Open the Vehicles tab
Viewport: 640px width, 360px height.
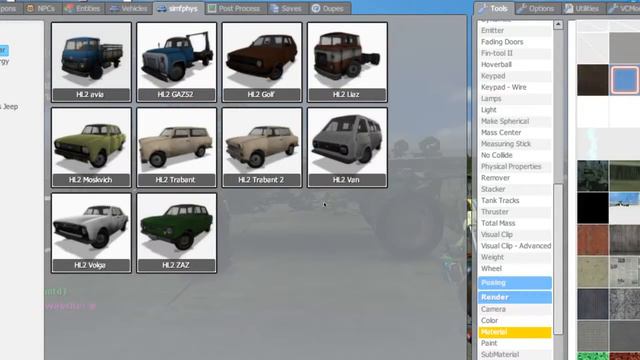click(129, 8)
